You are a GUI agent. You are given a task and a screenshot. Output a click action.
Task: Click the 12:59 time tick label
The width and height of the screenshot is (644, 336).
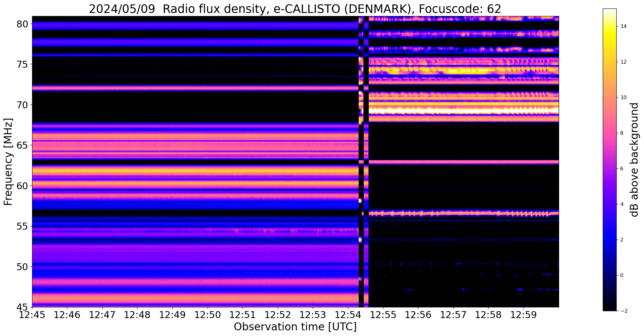click(x=524, y=315)
